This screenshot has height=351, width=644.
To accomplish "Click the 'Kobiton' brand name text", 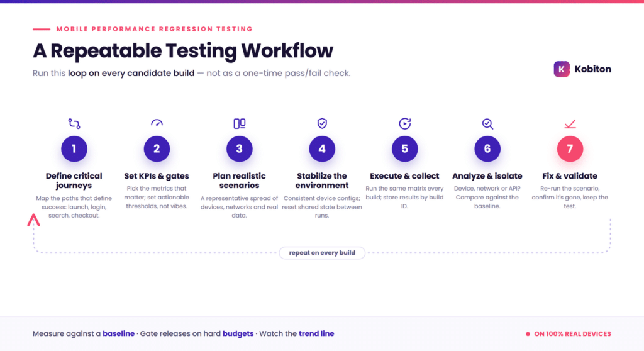I will [x=592, y=69].
